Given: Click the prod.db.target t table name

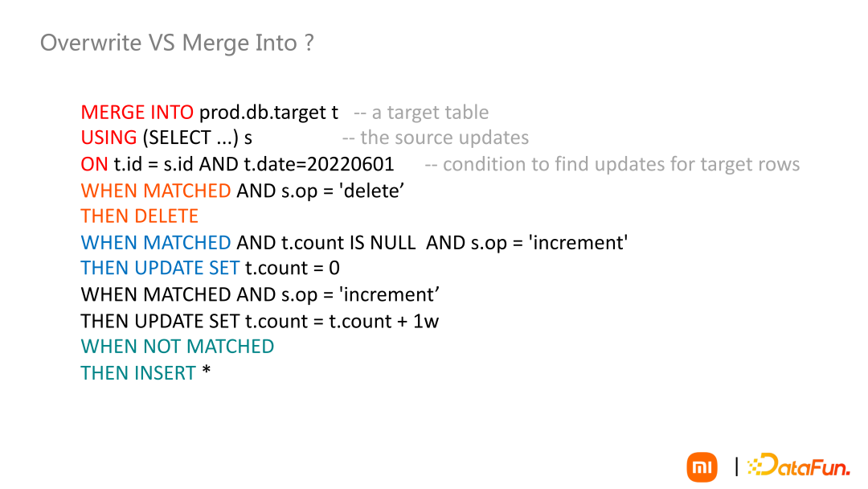Looking at the screenshot, I should coord(268,113).
